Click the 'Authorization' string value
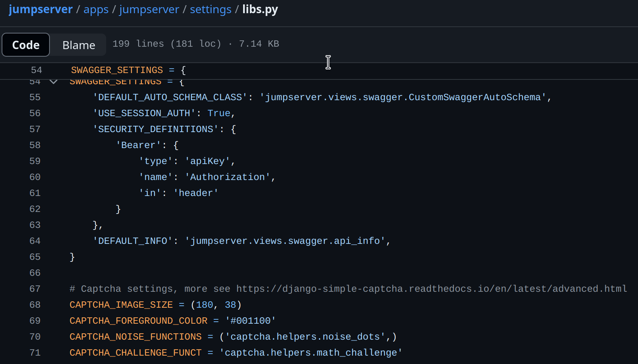The height and width of the screenshot is (364, 638). 228,177
